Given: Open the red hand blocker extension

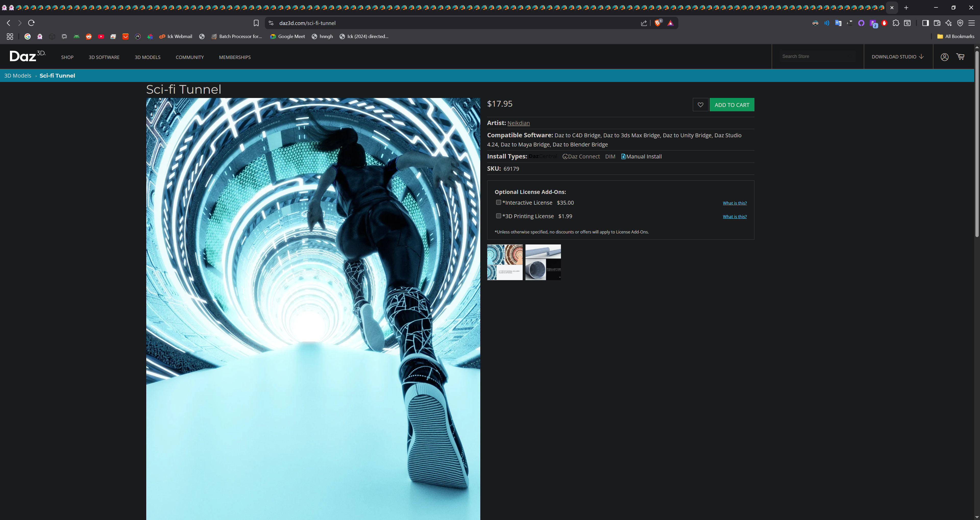Looking at the screenshot, I should tap(885, 23).
